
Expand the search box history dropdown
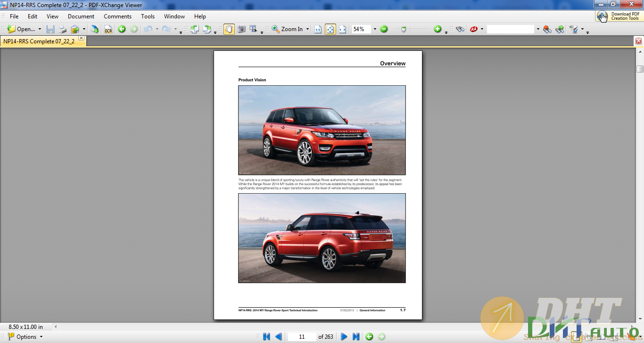point(538,29)
